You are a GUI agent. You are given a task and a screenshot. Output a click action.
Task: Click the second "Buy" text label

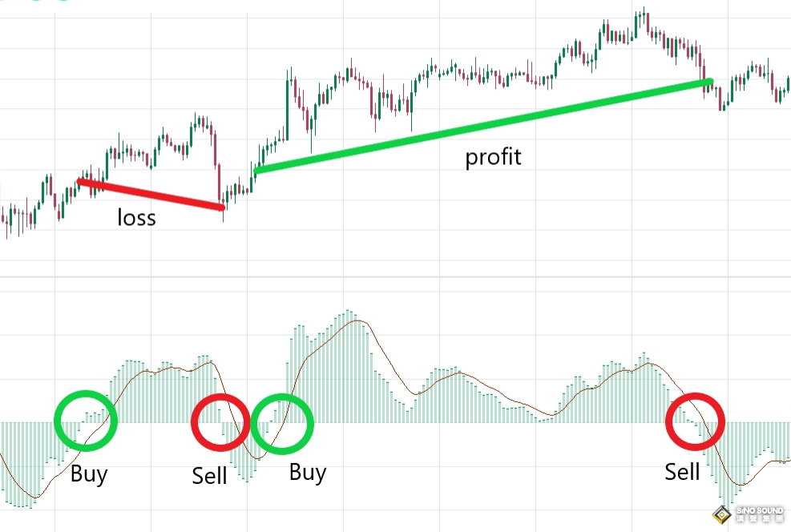click(x=307, y=472)
